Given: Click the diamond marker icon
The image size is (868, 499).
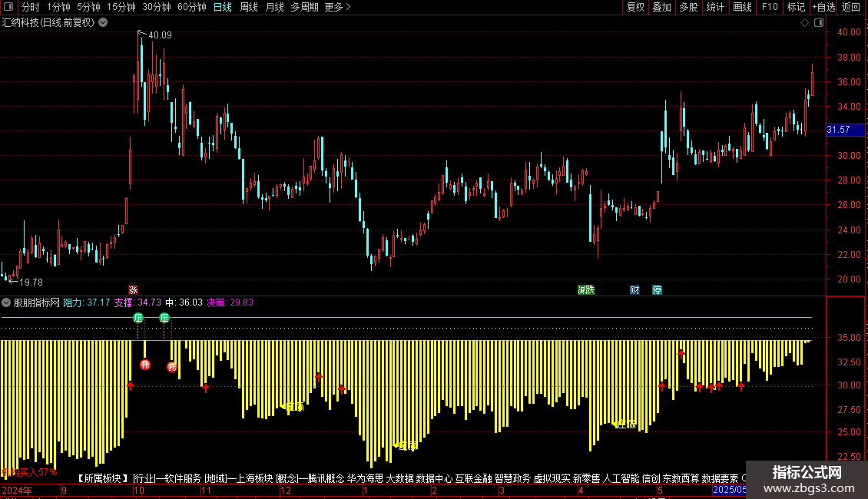Looking at the screenshot, I should 805,23.
